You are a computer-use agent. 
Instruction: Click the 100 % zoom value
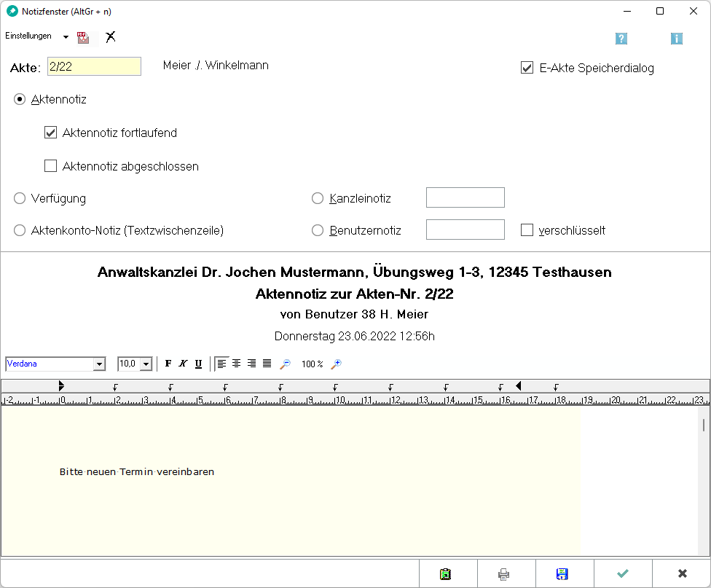coord(312,364)
